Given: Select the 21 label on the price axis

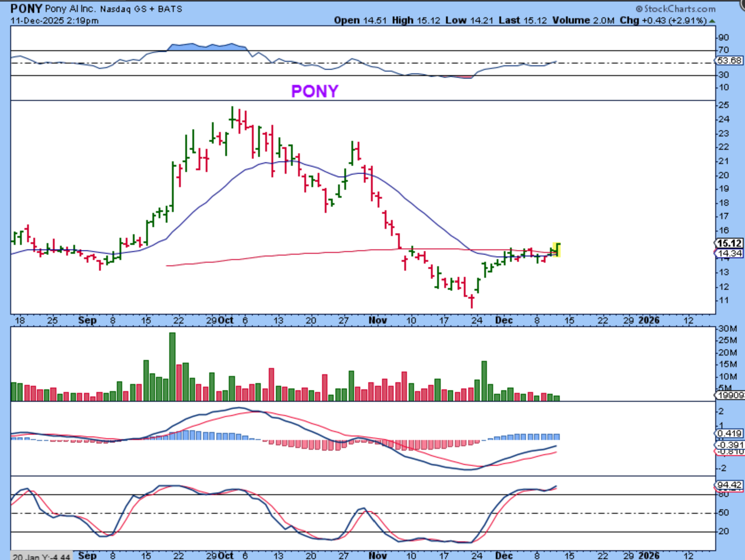Looking at the screenshot, I should [x=724, y=161].
